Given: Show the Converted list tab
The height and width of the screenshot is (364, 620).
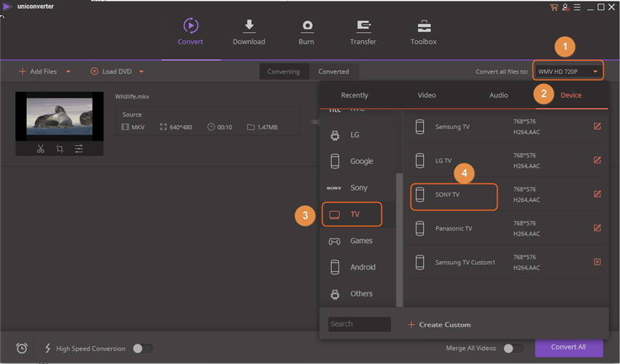Looking at the screenshot, I should (334, 71).
